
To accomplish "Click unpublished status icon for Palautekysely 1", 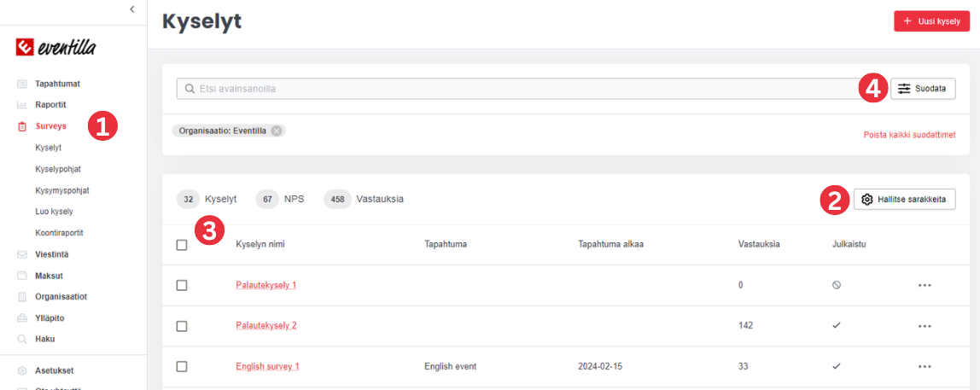I will 837,285.
